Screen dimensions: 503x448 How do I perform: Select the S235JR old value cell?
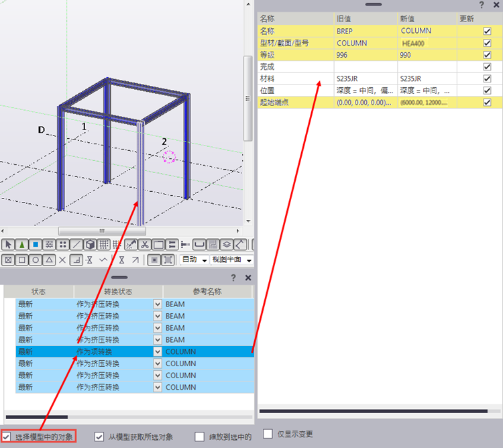(366, 78)
